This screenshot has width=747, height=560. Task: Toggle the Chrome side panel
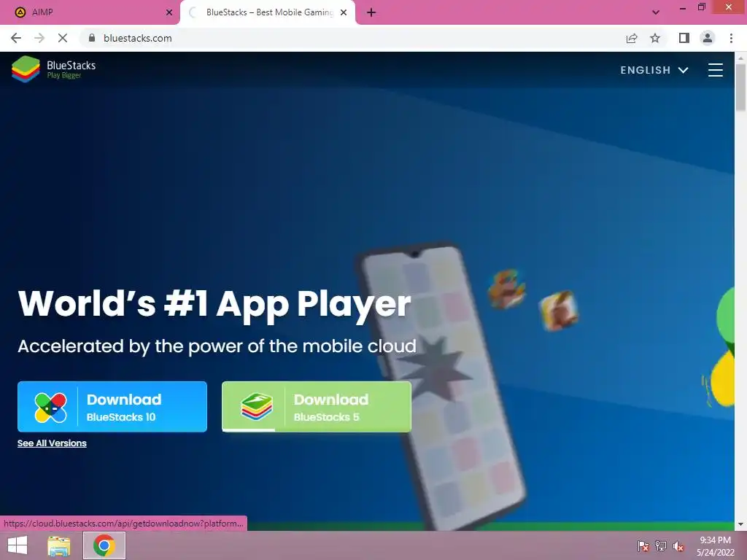[x=684, y=38]
